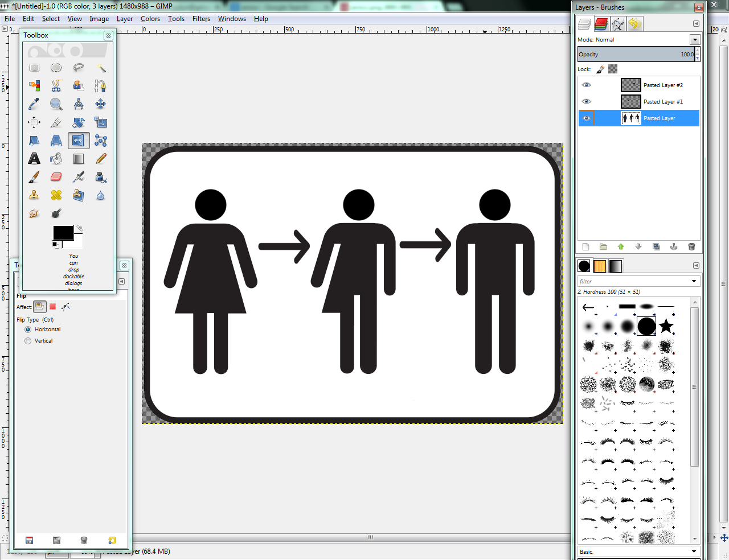Select the Pencil tool
Viewport: 729px width, 560px height.
point(101,159)
